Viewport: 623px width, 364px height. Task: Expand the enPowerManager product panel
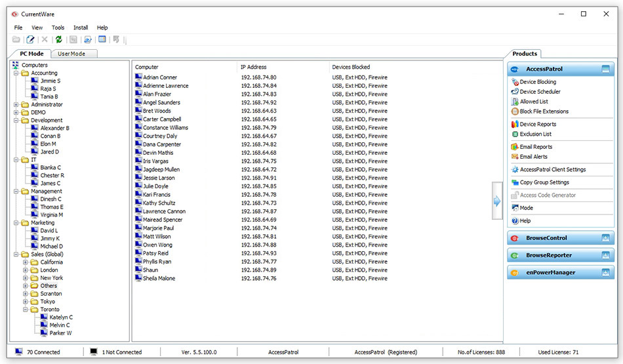tap(605, 273)
